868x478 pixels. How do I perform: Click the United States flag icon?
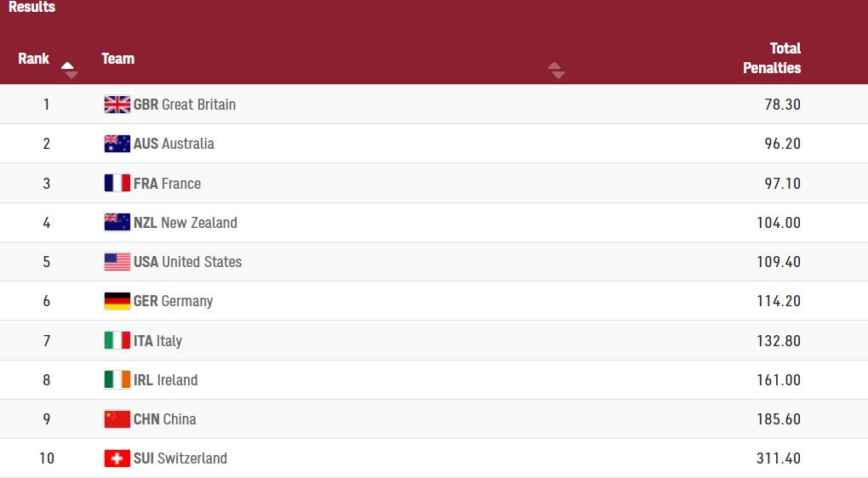click(117, 262)
